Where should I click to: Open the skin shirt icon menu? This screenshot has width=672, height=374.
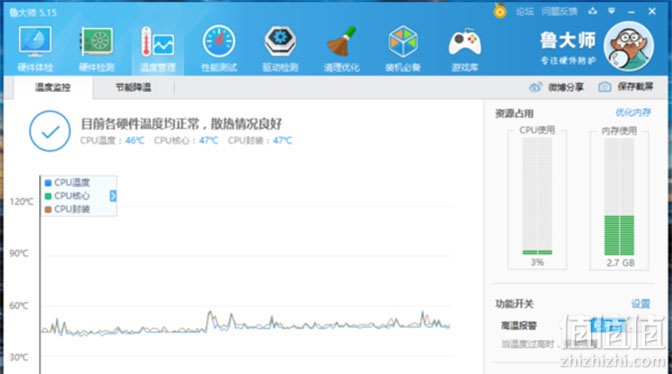pyautogui.click(x=593, y=11)
